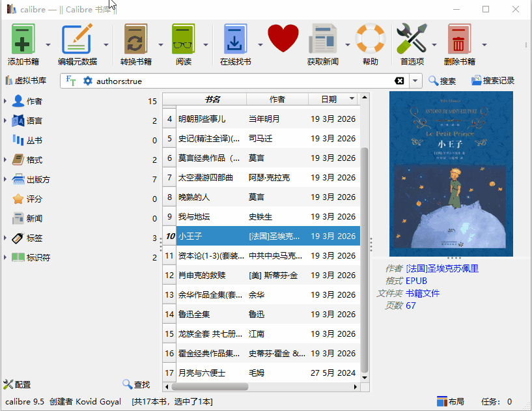Click the Help (帮助) lifebuoy icon
The width and height of the screenshot is (532, 411).
[x=370, y=38]
